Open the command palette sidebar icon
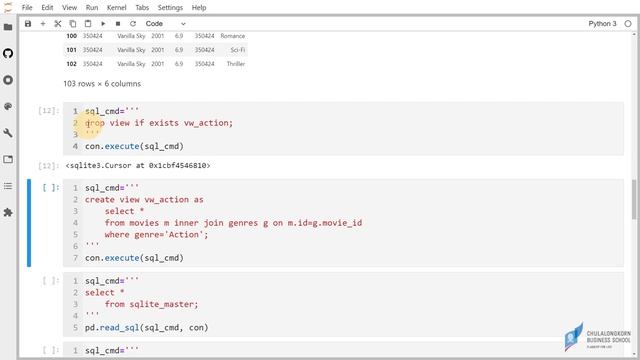The image size is (640, 360). pyautogui.click(x=8, y=107)
